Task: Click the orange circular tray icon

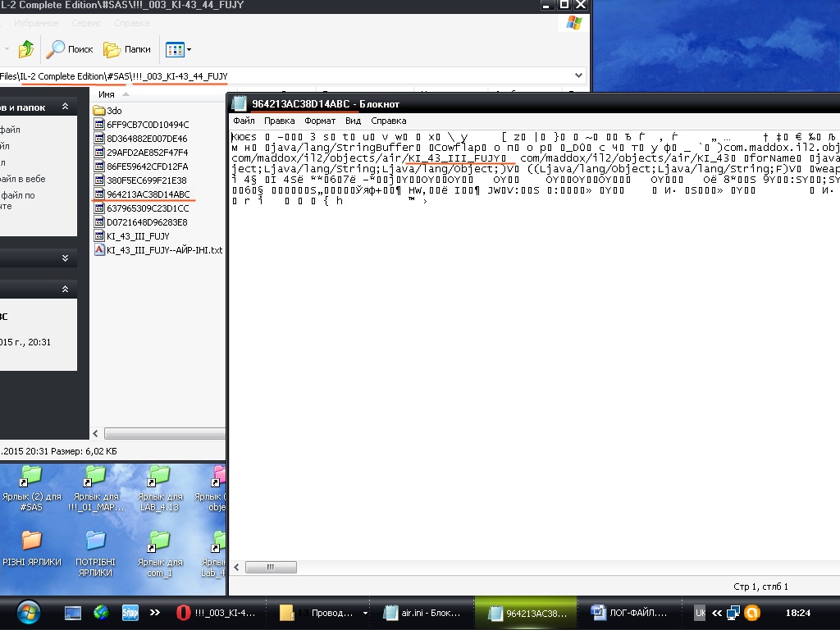Action: click(752, 612)
